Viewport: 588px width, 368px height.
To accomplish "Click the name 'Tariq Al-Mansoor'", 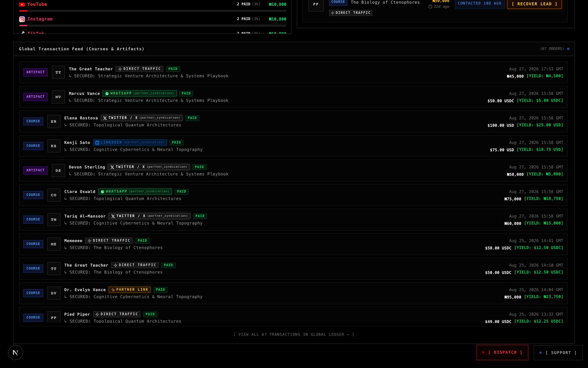I will 85,216.
